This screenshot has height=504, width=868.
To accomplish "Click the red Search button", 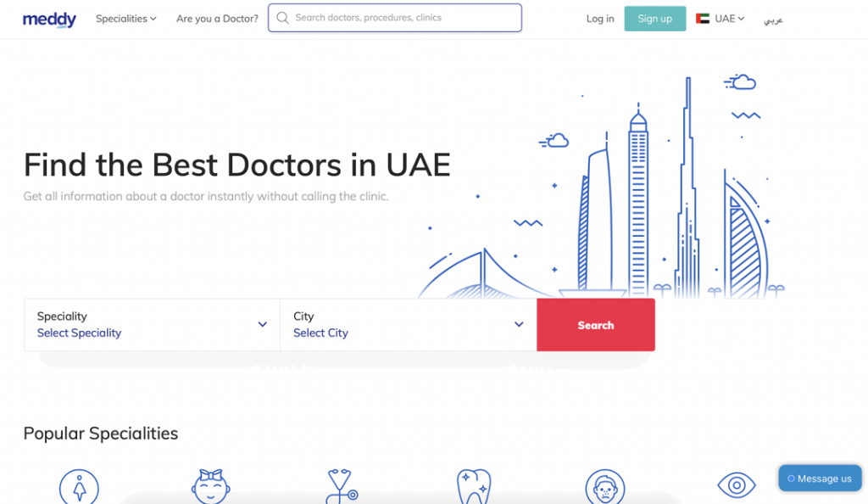I will click(596, 325).
